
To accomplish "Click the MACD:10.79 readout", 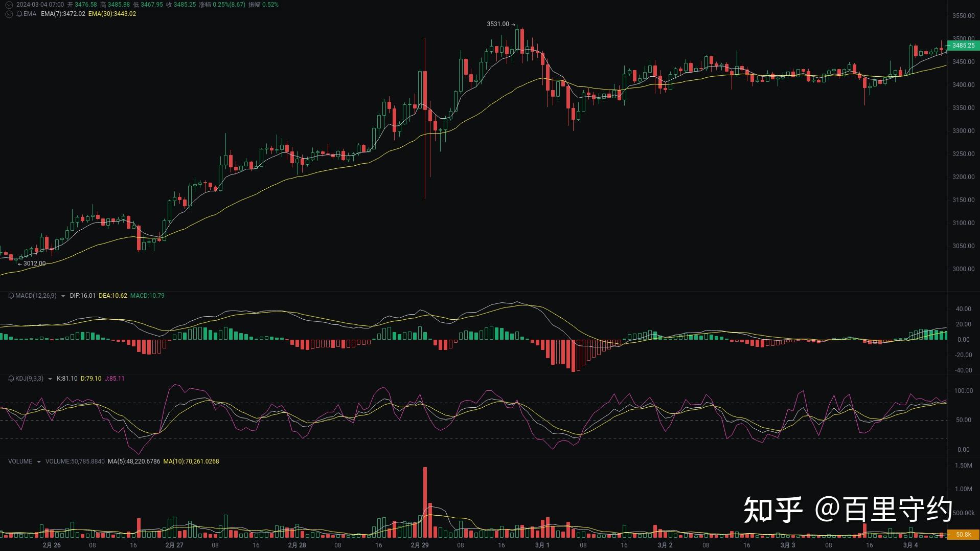I will click(x=147, y=296).
